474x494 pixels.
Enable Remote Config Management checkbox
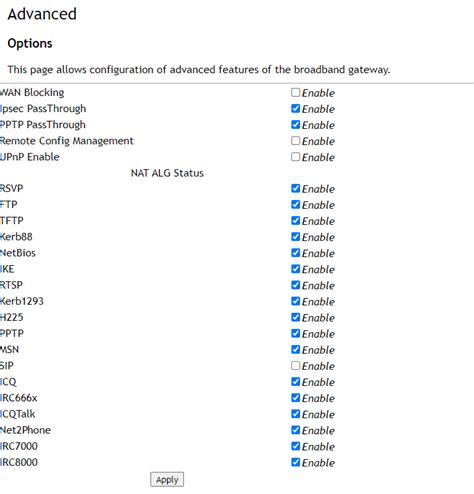[295, 140]
